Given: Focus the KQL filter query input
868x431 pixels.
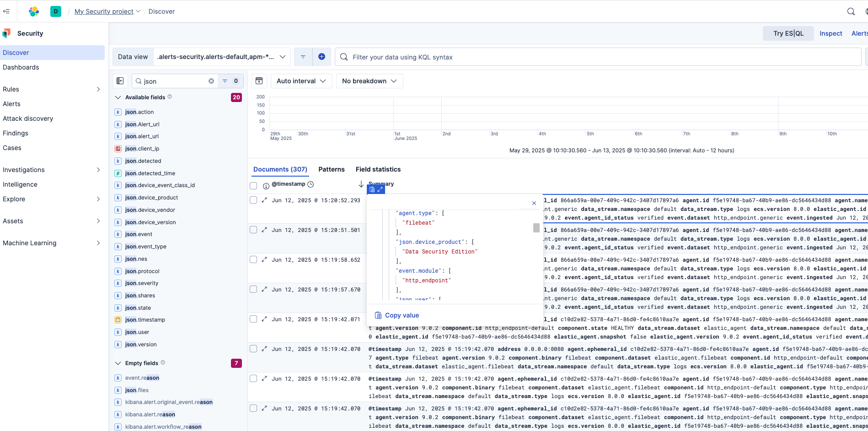Looking at the screenshot, I should (598, 57).
